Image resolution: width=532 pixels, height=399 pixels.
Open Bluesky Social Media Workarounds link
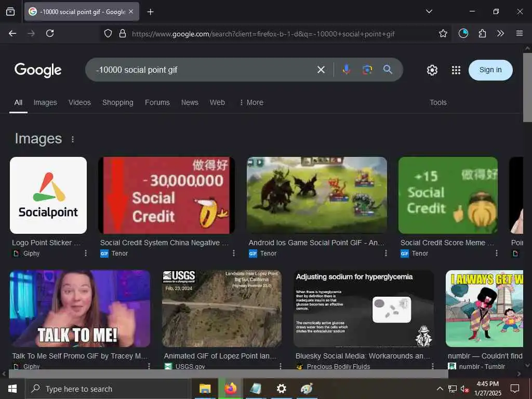[x=363, y=356]
